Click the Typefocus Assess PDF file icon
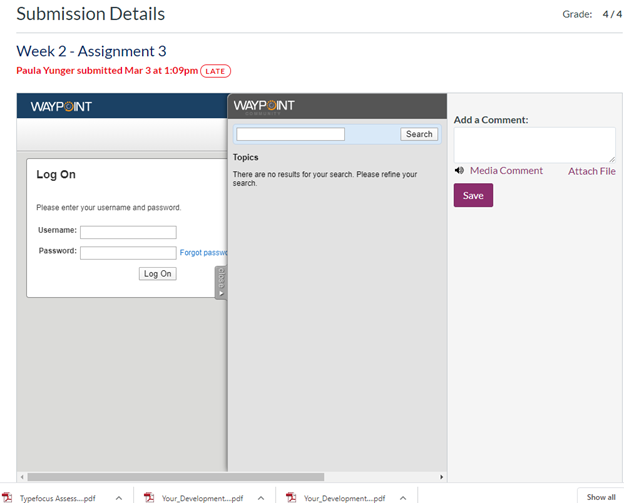This screenshot has width=624, height=503. click(x=8, y=497)
